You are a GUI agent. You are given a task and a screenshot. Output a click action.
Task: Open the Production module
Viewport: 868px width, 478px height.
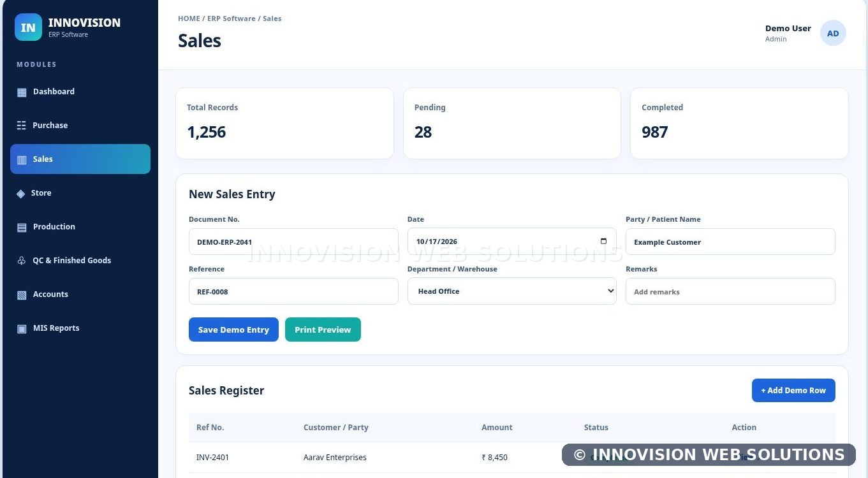click(x=80, y=227)
